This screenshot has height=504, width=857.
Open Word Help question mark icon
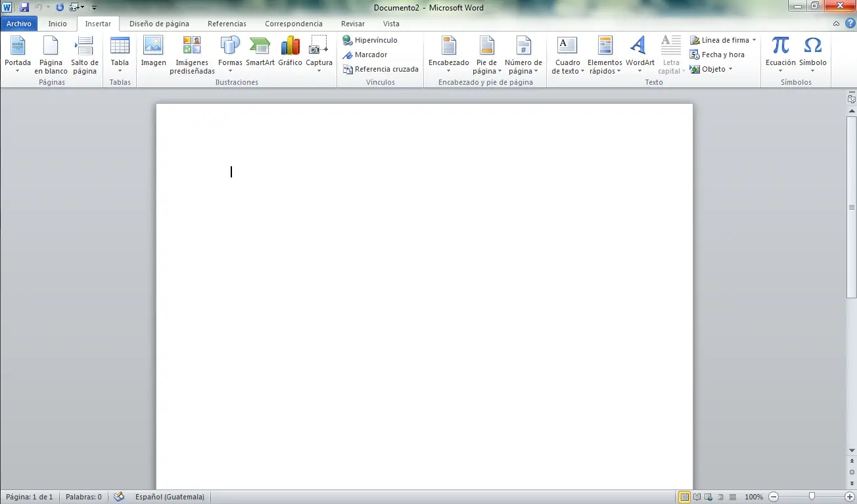850,23
